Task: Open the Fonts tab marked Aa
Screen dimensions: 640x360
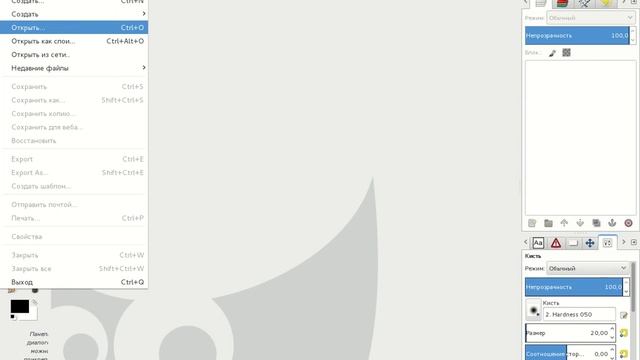Action: [538, 243]
